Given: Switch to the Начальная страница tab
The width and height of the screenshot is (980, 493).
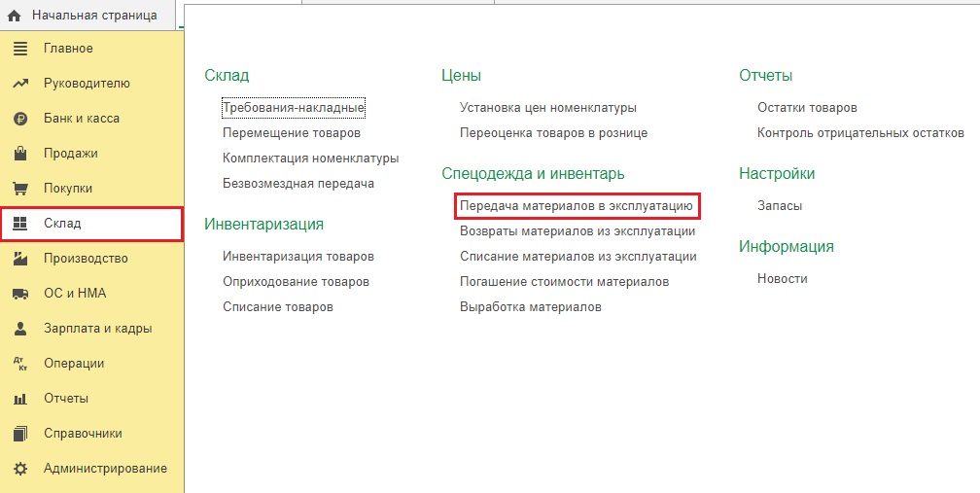Looking at the screenshot, I should pos(93,16).
